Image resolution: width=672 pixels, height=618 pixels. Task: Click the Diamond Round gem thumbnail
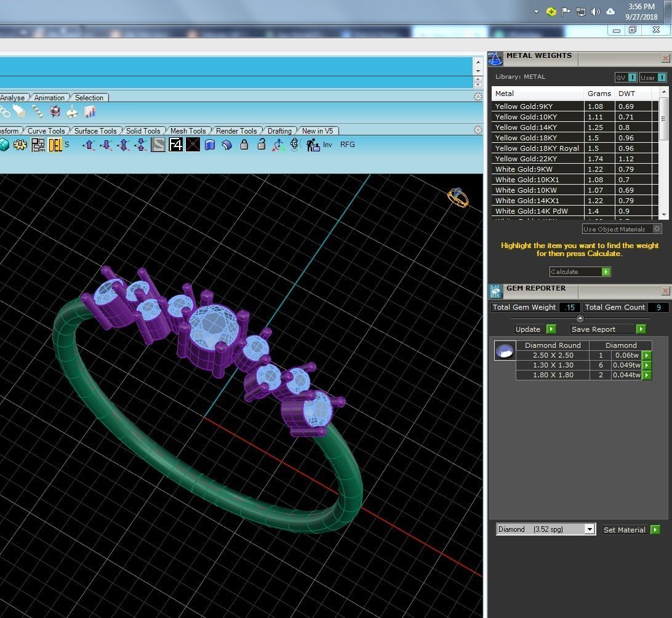tap(505, 351)
